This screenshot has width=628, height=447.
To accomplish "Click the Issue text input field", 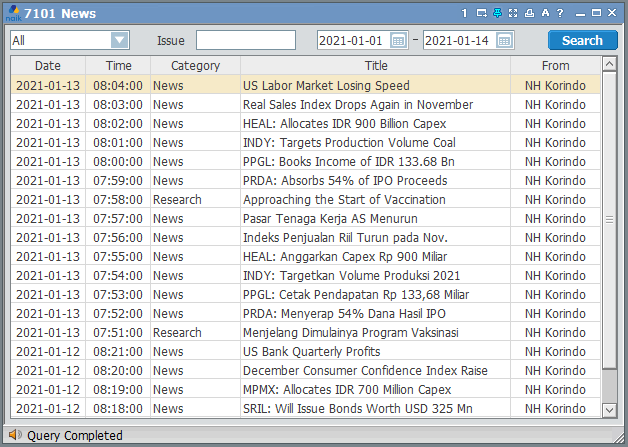I will (246, 40).
